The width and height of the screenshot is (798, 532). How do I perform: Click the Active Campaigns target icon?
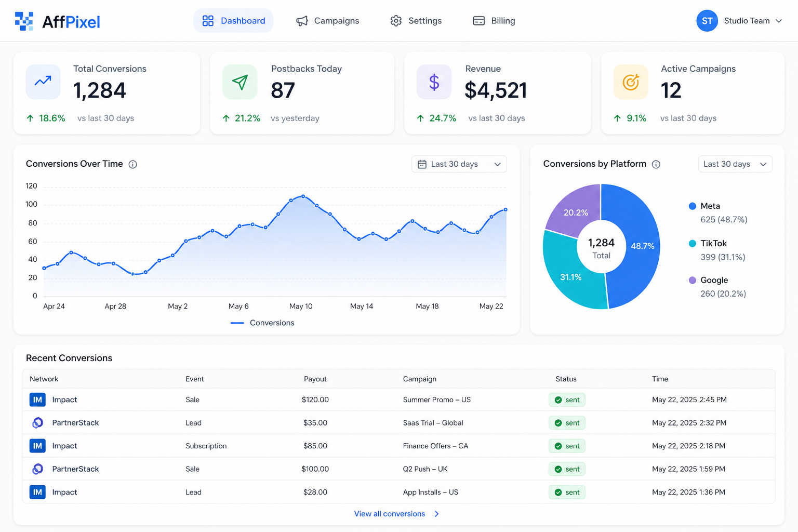(x=631, y=82)
